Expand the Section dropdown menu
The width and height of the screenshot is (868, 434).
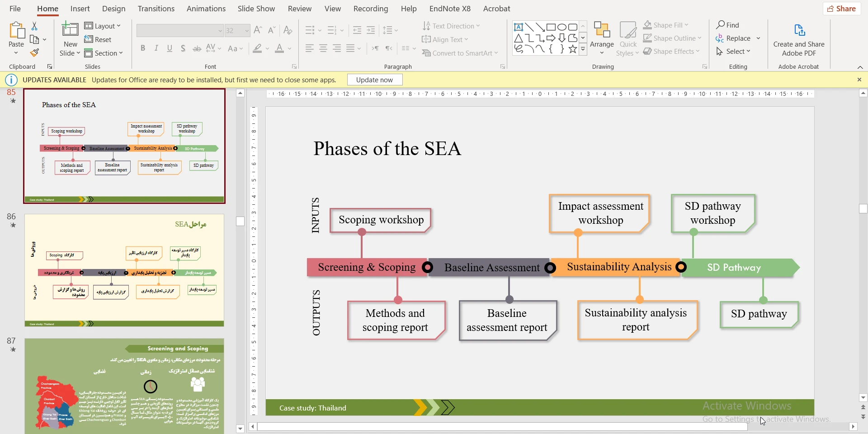point(104,53)
